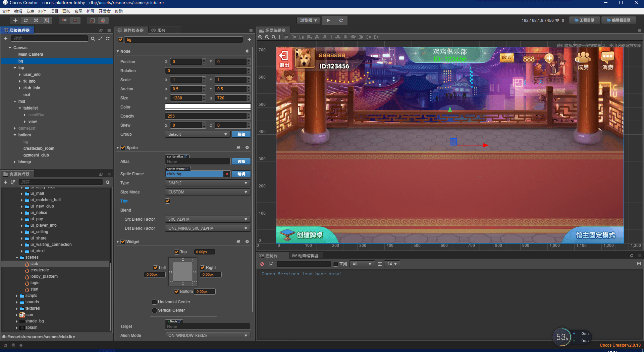
Task: Uncheck Widget Left alignment
Action: [x=156, y=268]
